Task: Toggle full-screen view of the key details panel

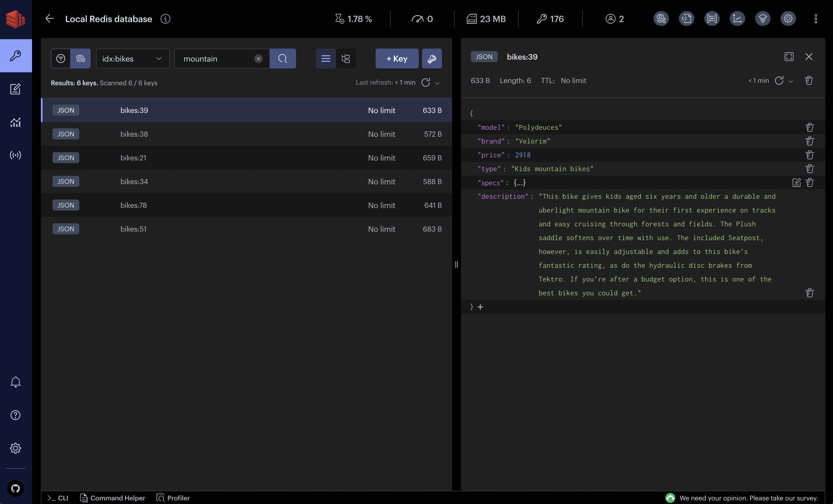Action: [789, 57]
